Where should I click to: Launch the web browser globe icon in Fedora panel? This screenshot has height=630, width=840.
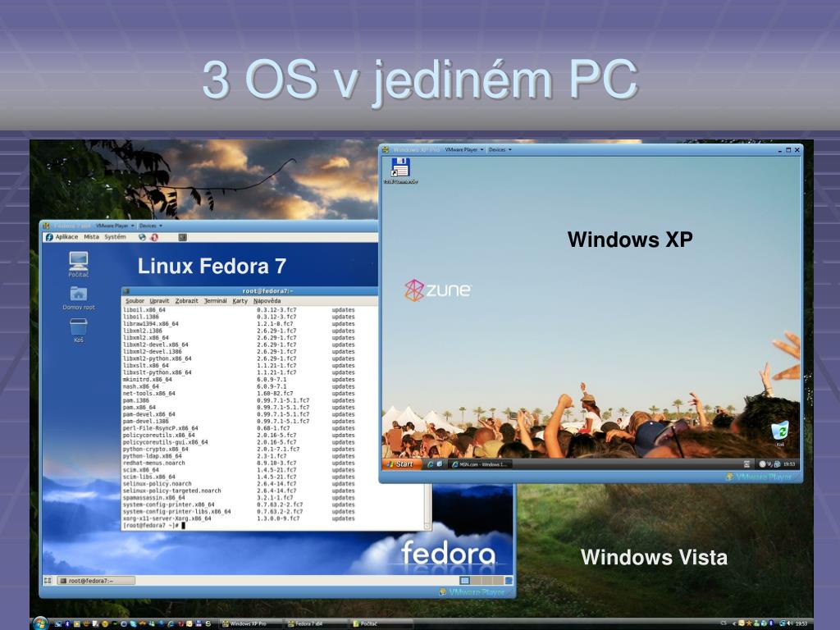143,237
